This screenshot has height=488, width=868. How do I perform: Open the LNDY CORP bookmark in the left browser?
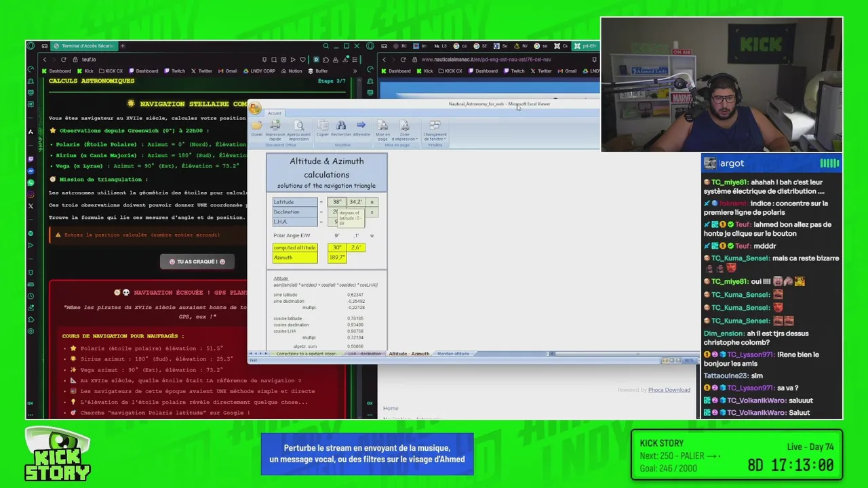coord(260,70)
